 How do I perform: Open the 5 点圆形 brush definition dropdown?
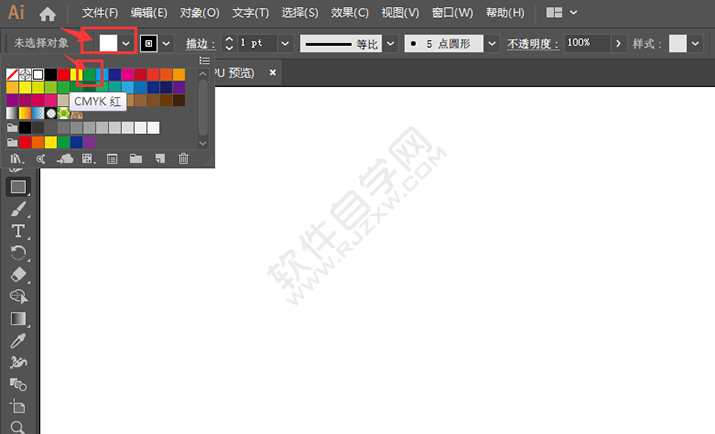click(492, 44)
